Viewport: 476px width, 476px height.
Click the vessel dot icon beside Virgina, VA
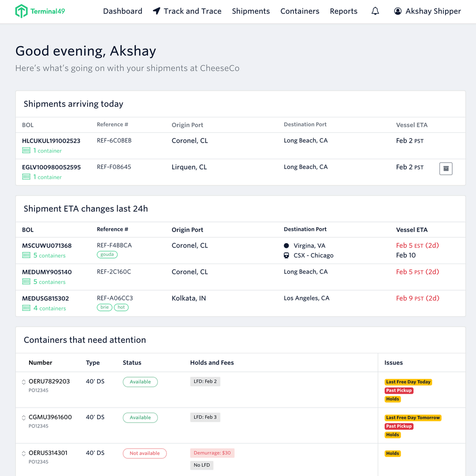point(286,245)
